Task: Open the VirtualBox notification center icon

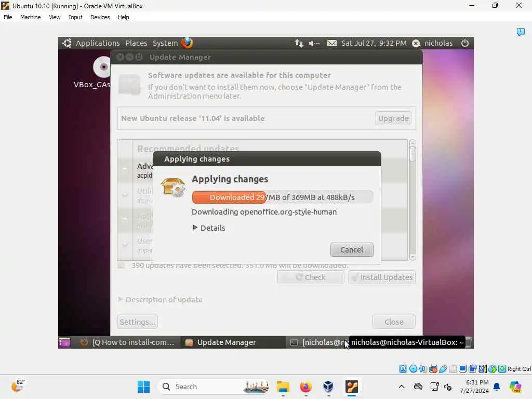Action: point(521,32)
